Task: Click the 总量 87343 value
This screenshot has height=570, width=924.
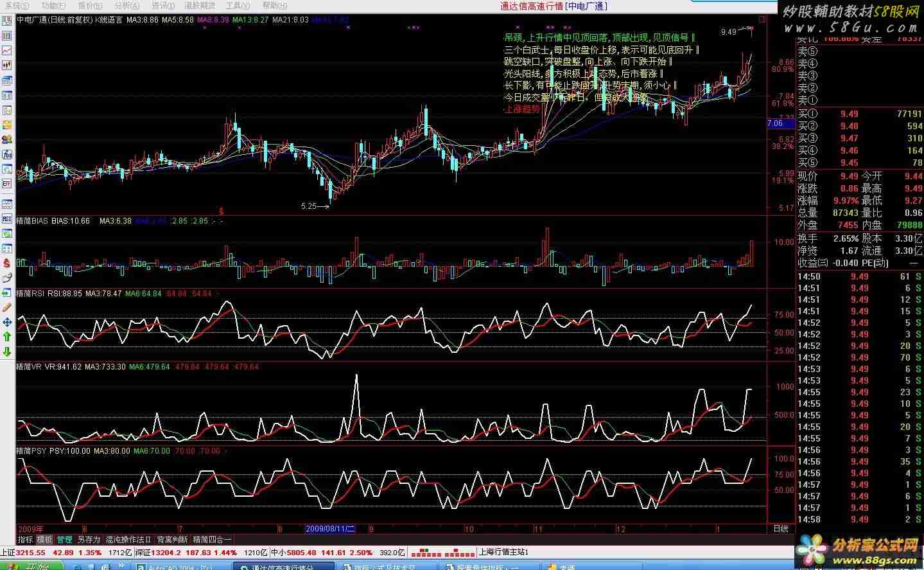Action: (x=846, y=213)
